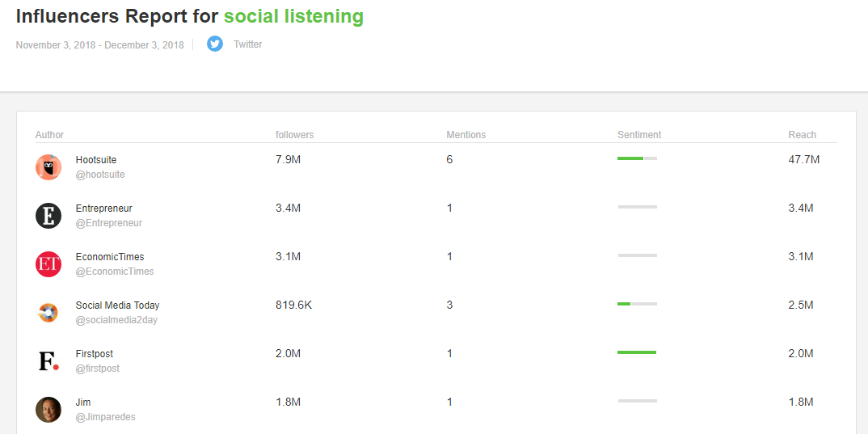This screenshot has width=868, height=434.
Task: Open the @Jimparedes handle
Action: (105, 417)
